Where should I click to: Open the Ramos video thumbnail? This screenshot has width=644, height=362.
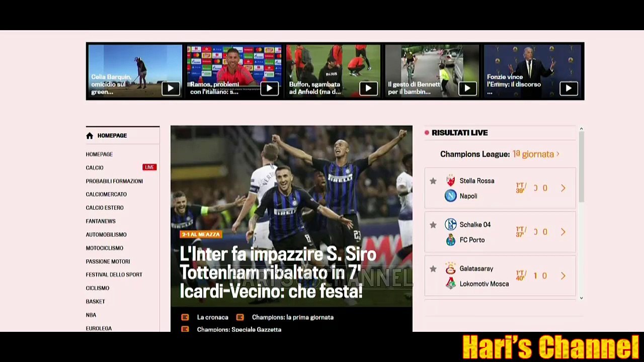(234, 71)
